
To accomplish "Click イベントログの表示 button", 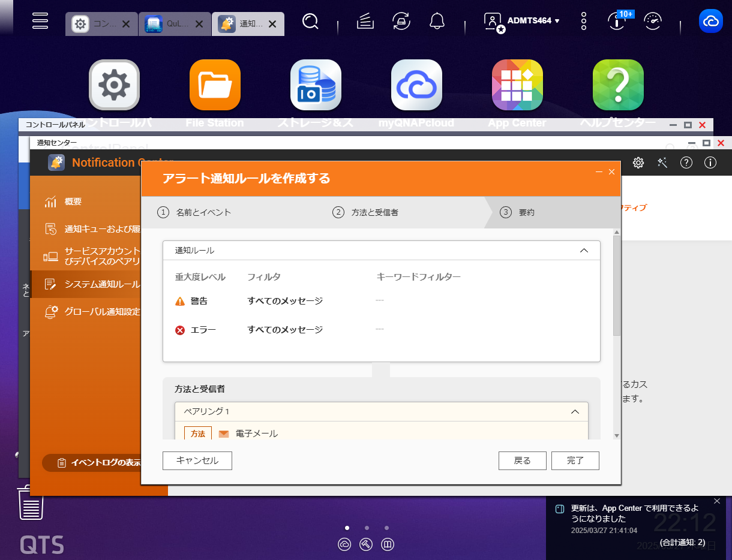I will coord(91,463).
